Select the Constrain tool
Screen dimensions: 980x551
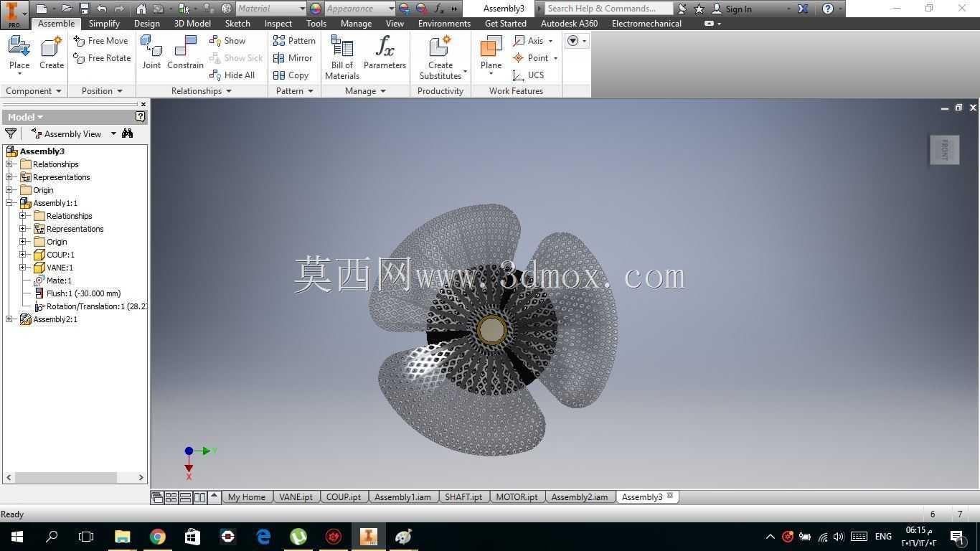(x=185, y=54)
